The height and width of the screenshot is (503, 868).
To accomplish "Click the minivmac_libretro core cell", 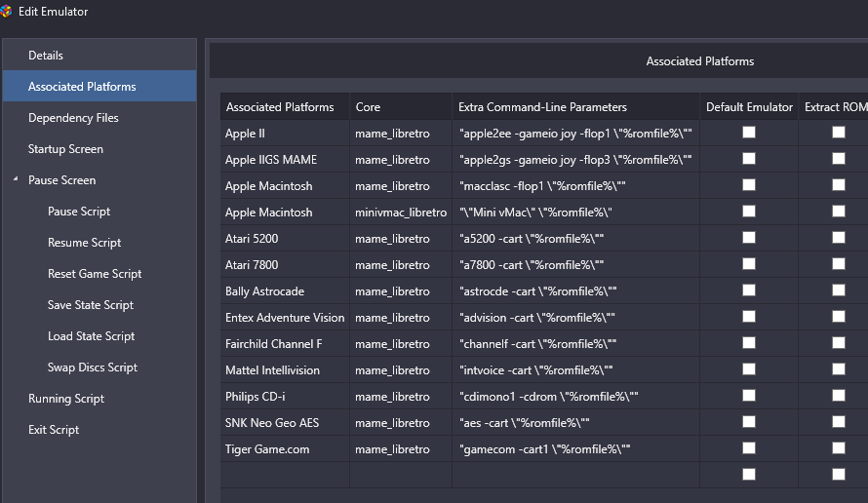I will point(401,213).
